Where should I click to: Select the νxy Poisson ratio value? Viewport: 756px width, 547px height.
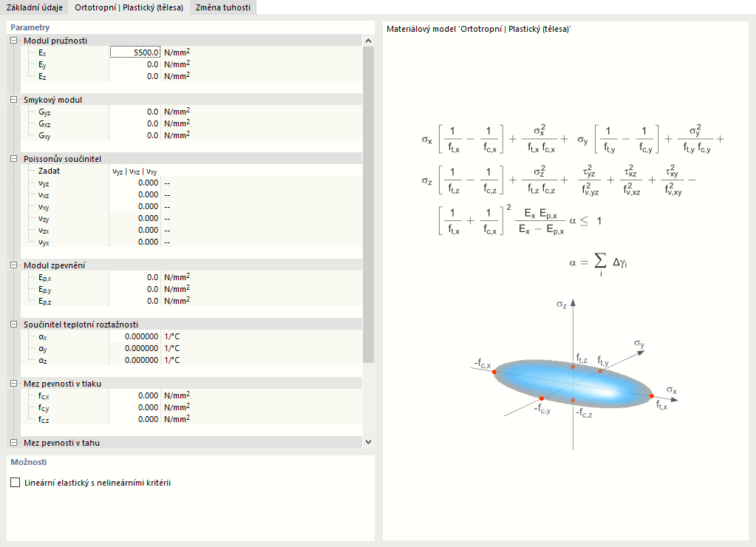135,206
